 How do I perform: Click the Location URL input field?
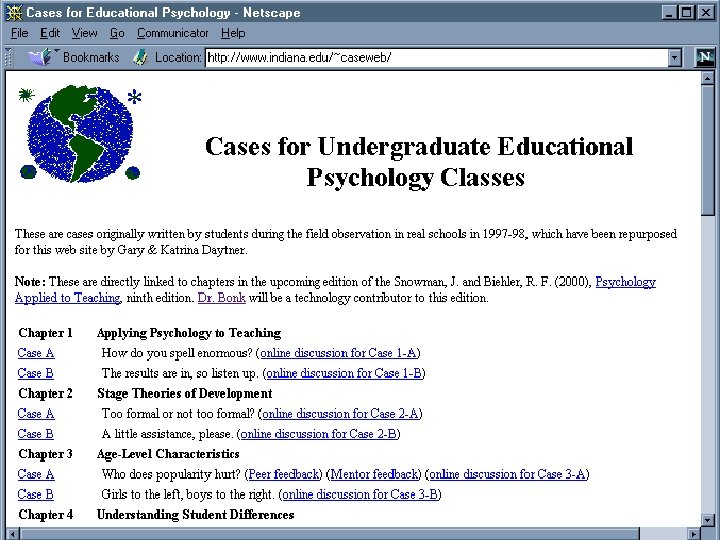pos(437,58)
